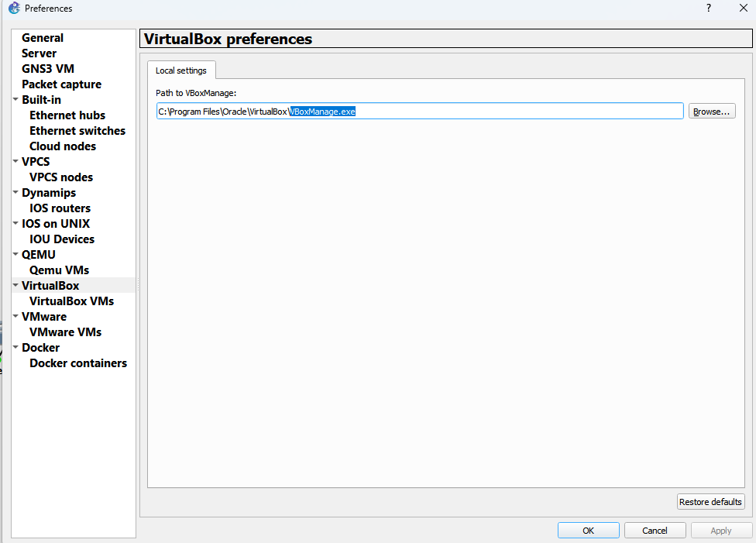
Task: Collapse the VPCS tree section
Action: 15,161
